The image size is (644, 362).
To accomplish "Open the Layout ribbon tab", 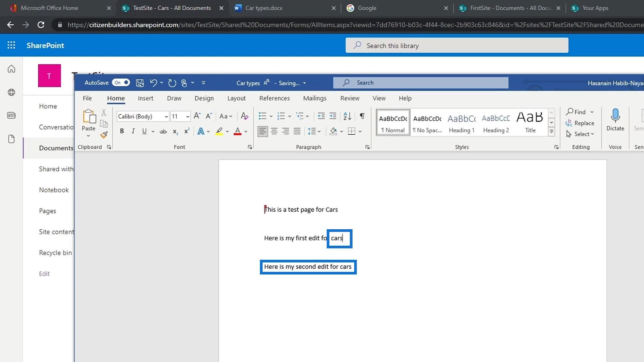I will 236,98.
